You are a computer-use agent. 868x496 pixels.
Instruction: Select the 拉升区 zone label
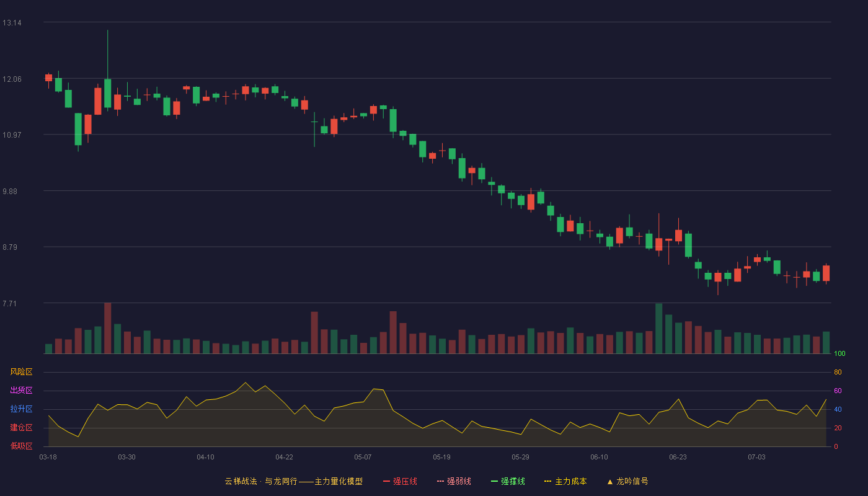coord(21,409)
